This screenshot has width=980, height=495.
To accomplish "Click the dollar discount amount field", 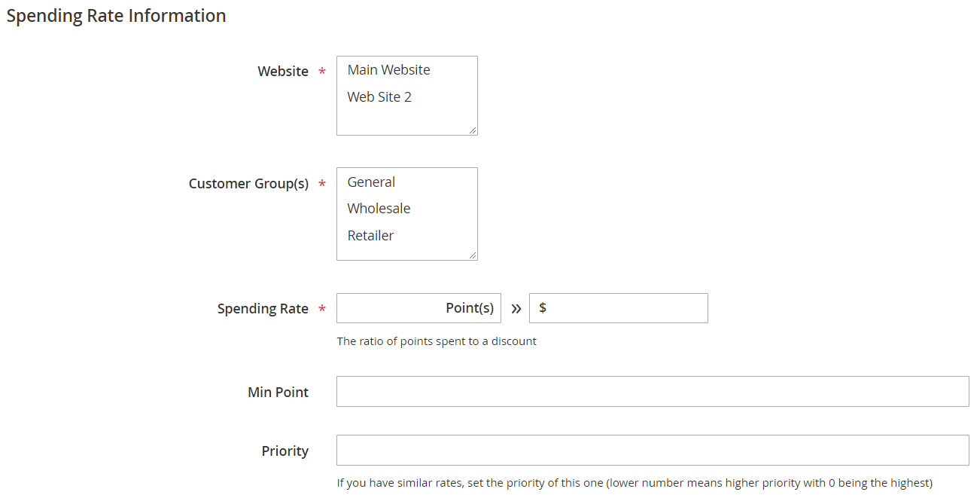I will (625, 308).
